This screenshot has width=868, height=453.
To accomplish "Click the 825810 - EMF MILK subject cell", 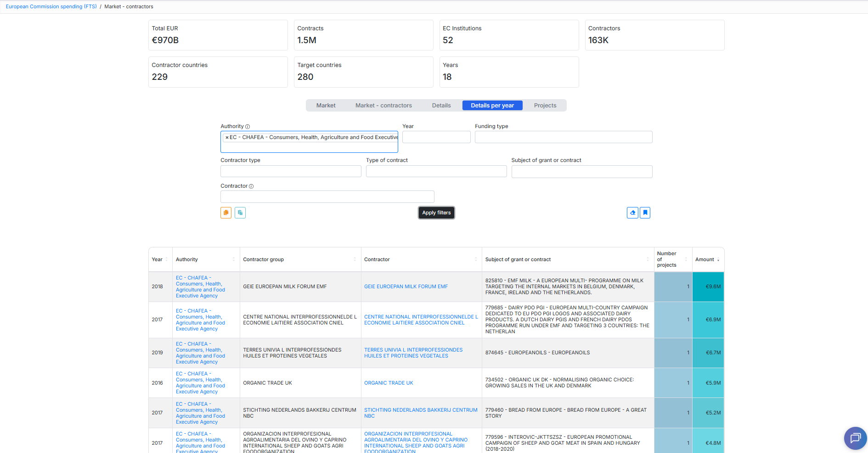I will [568, 287].
